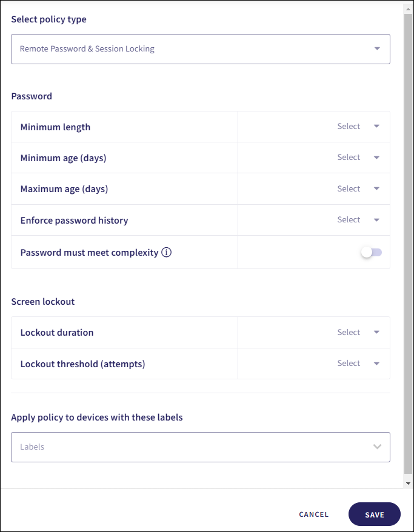The height and width of the screenshot is (532, 414).
Task: Click the SAVE button
Action: point(374,514)
